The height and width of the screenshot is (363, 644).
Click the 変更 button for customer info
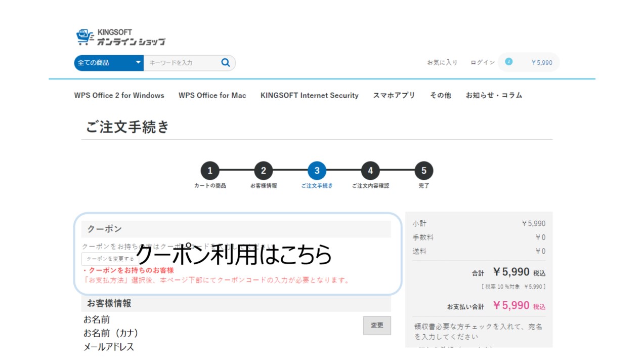tap(377, 326)
